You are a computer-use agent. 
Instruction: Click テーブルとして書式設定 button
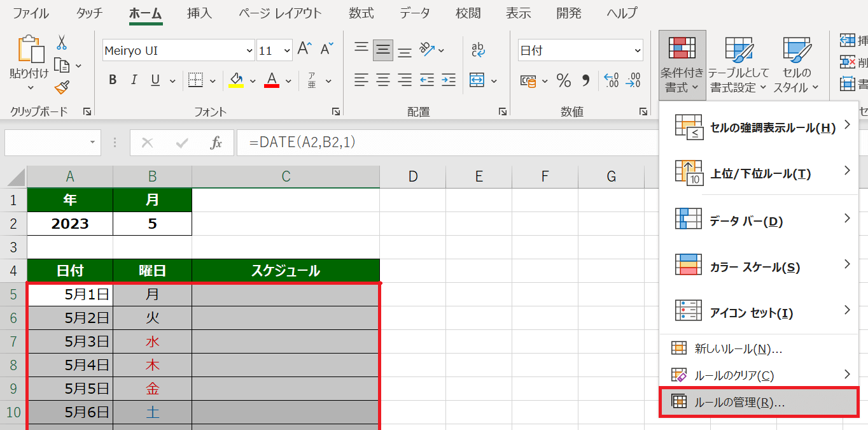(739, 64)
